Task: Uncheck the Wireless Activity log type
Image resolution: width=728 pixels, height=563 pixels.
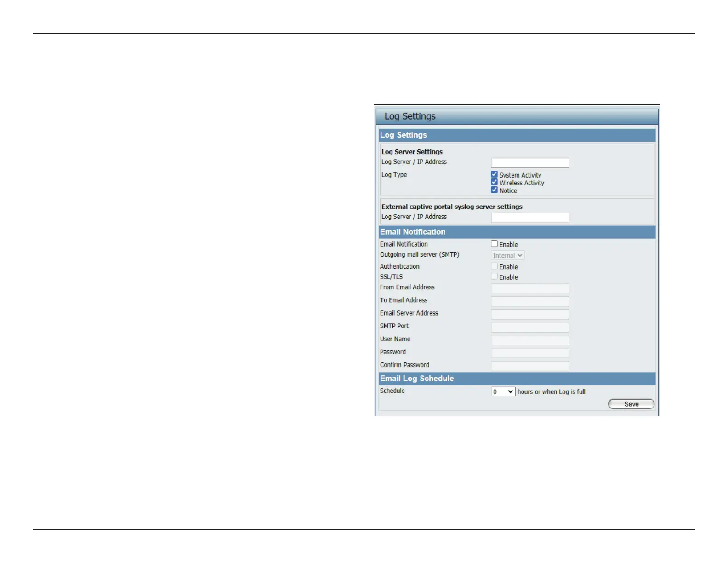Action: coord(494,182)
